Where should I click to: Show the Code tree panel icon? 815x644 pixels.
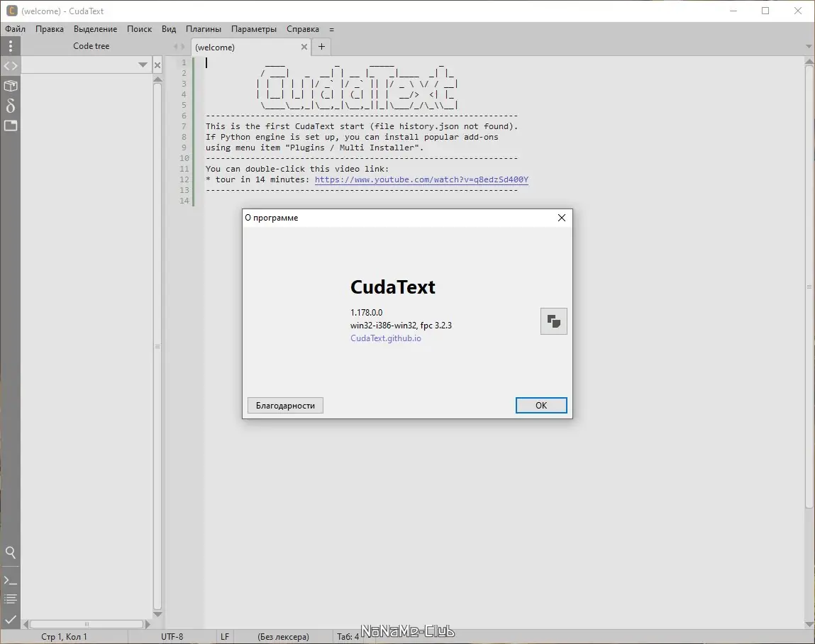pos(11,66)
